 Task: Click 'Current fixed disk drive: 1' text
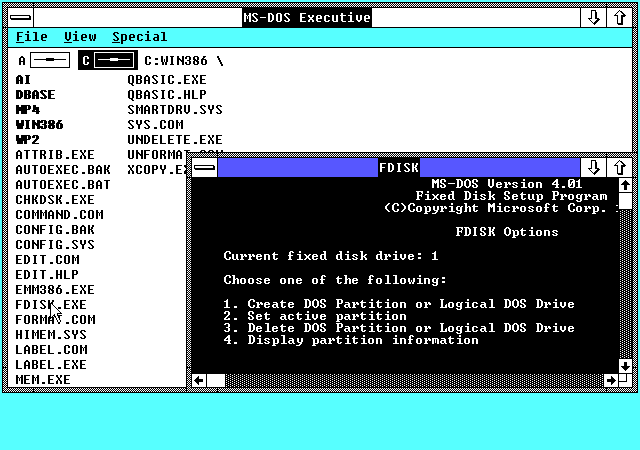[x=331, y=256]
